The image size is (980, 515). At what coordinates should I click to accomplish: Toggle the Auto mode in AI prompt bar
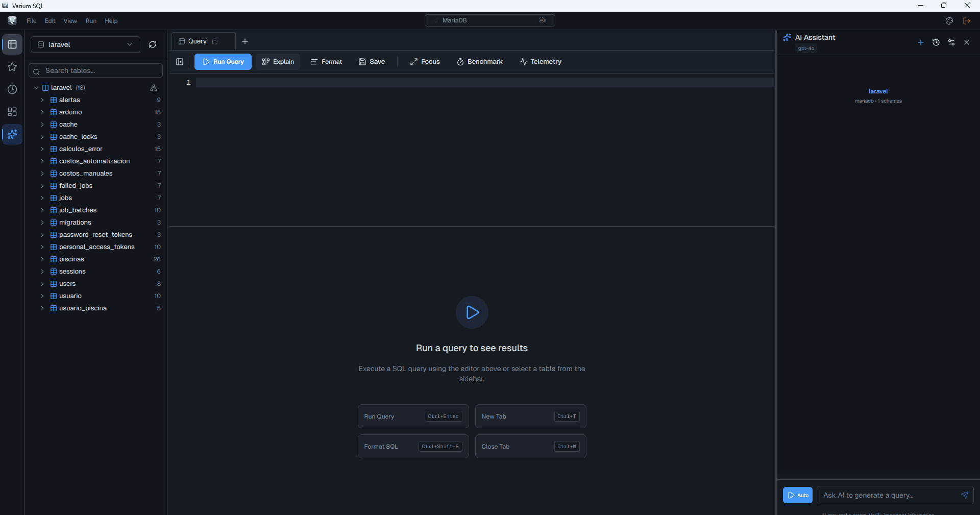click(797, 495)
